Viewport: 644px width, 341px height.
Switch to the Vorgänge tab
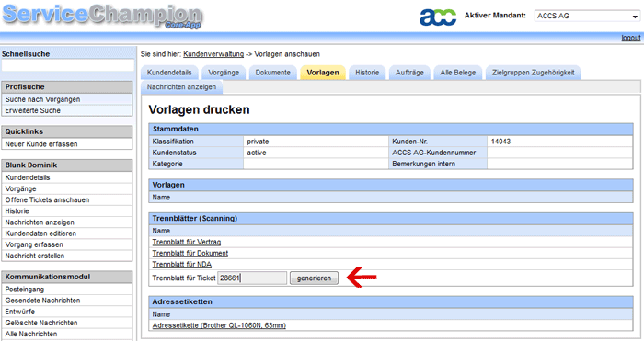tap(224, 73)
